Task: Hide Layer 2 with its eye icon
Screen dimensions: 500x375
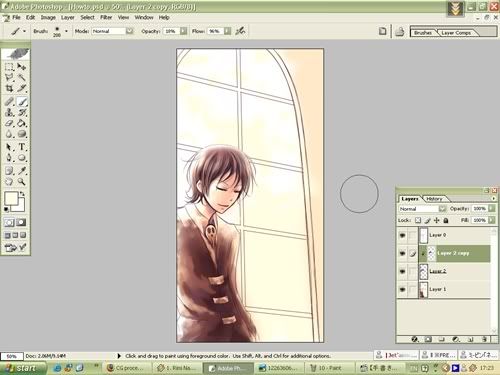Action: click(x=402, y=271)
